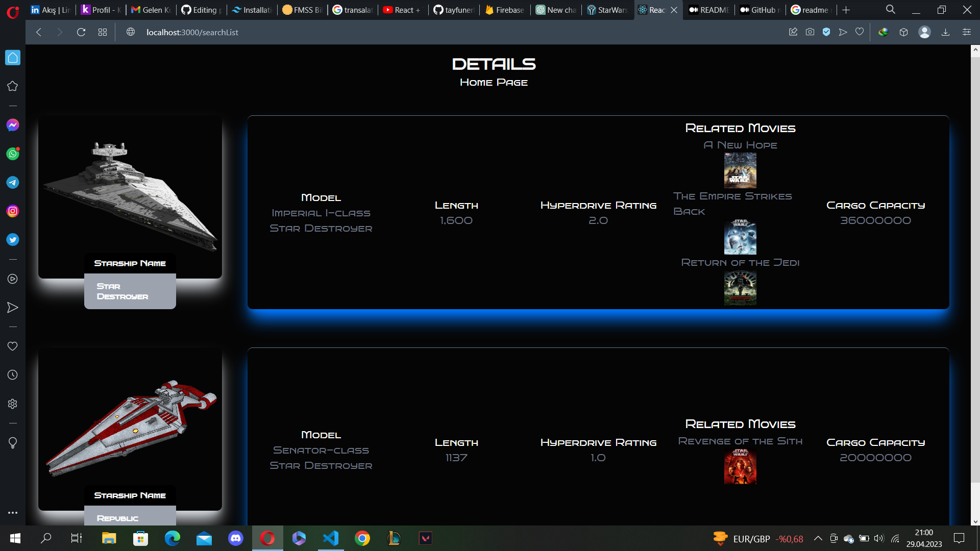Click the Home Page link
The image size is (980, 551).
494,82
